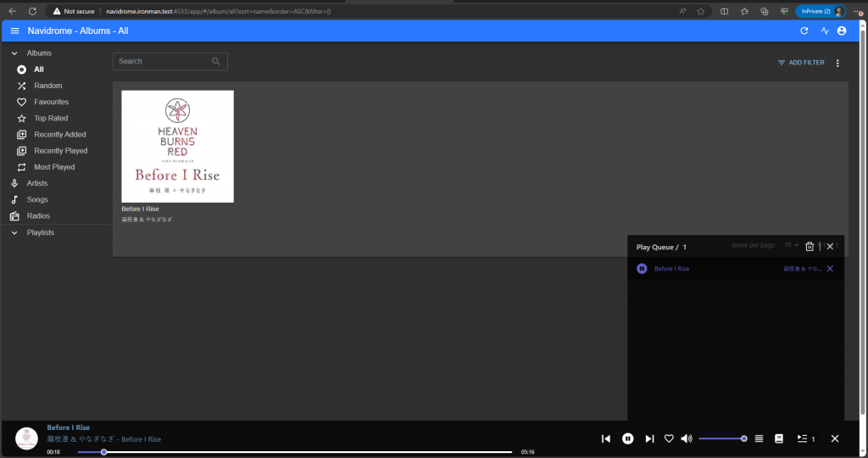Click the playback progress bar
Screen dimensions: 868x458
click(x=294, y=452)
